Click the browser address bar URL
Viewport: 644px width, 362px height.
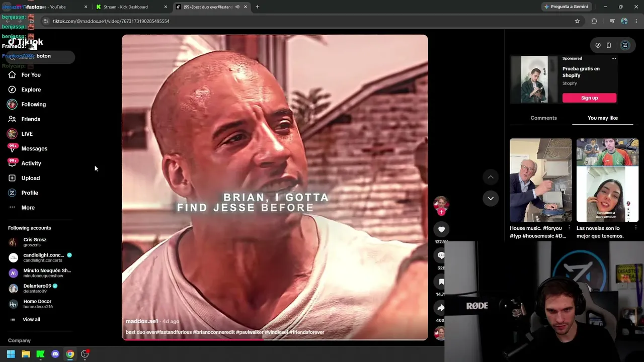111,21
